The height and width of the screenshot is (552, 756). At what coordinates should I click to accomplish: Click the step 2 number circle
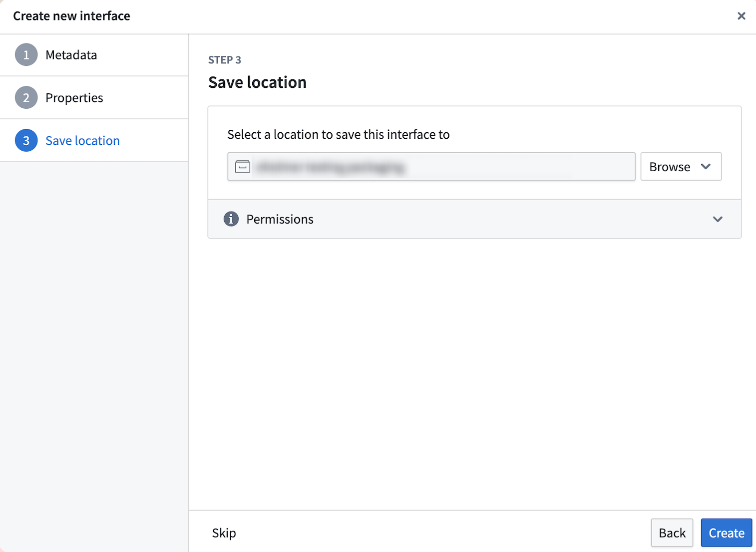pos(26,98)
